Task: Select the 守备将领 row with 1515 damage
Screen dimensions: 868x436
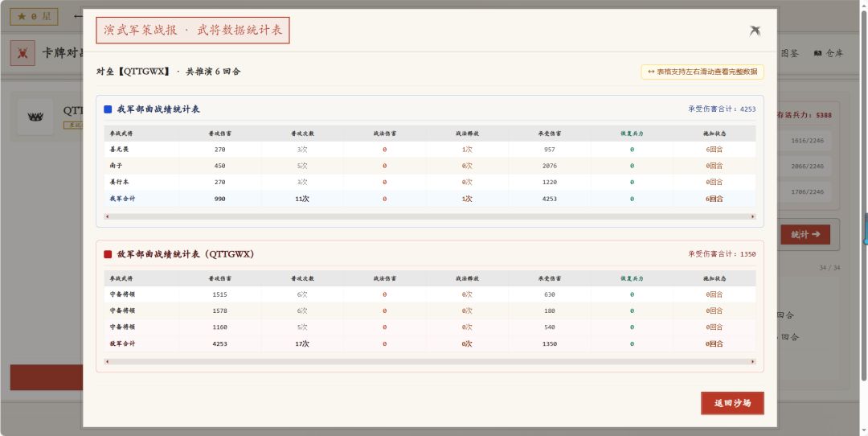Action: 429,294
